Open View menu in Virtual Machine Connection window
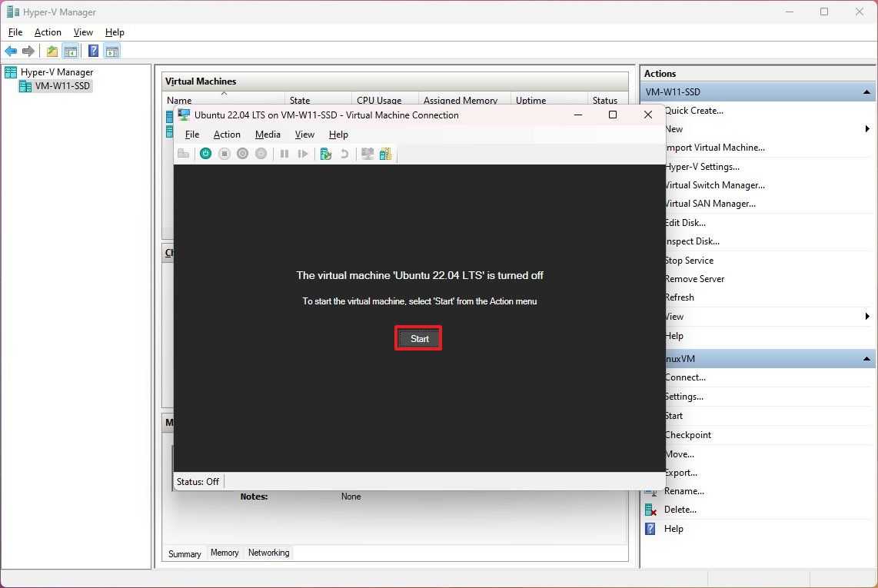The width and height of the screenshot is (878, 588). (304, 135)
